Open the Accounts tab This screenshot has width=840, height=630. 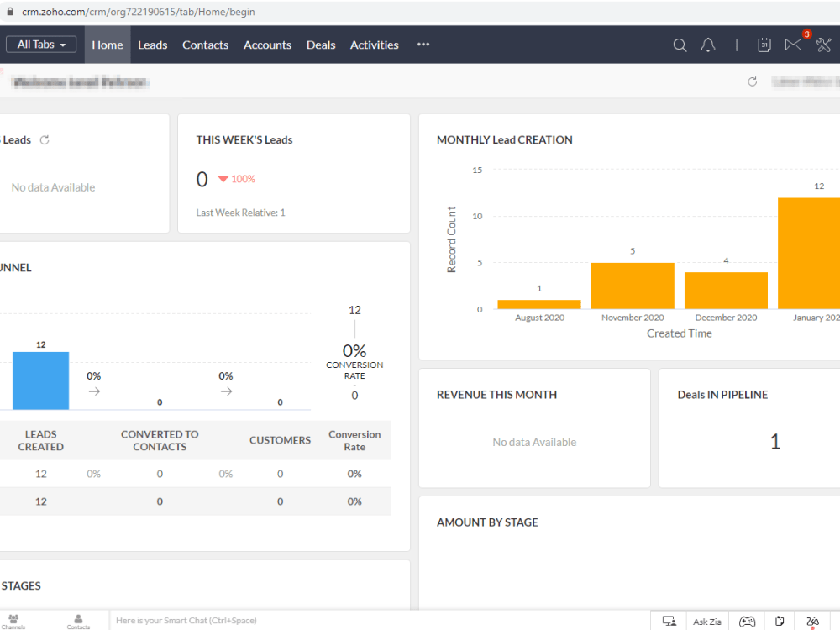coord(267,45)
